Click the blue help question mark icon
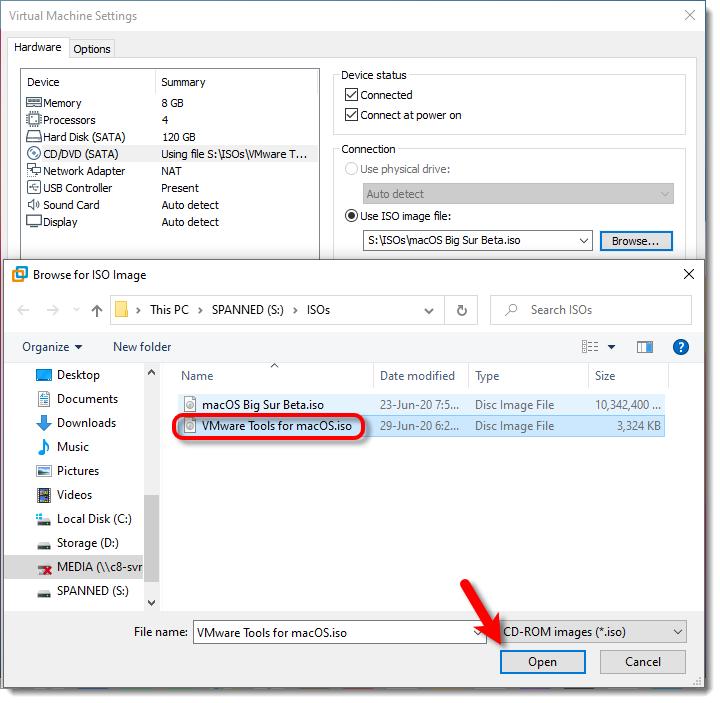The height and width of the screenshot is (703, 720). point(681,347)
